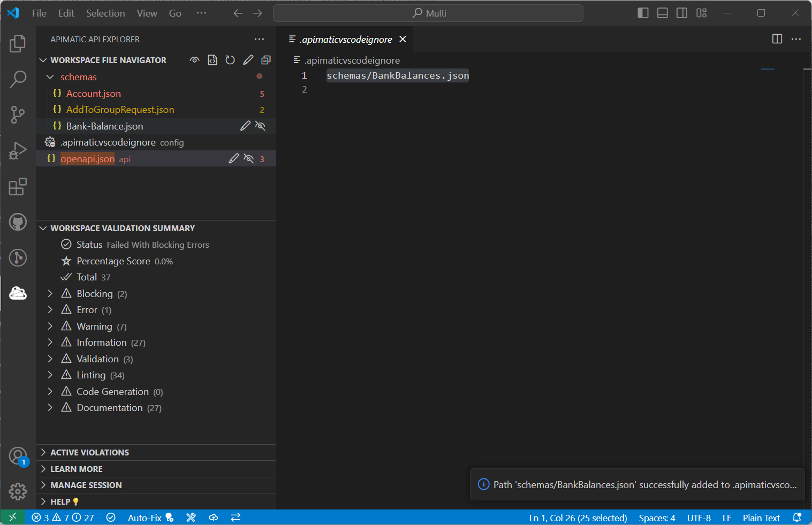812x525 pixels.
Task: Open the Explorer view in activity bar
Action: pyautogui.click(x=18, y=43)
